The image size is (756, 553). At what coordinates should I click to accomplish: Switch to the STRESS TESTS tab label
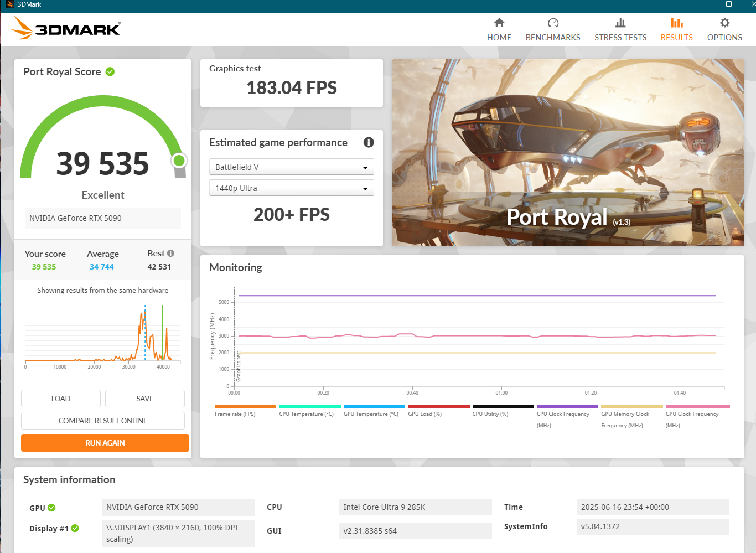click(620, 38)
